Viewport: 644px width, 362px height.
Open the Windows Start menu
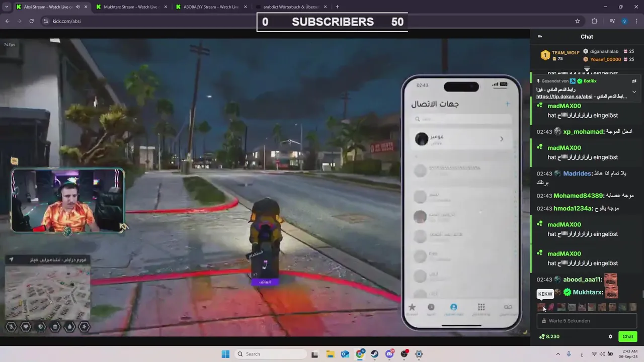(x=225, y=354)
